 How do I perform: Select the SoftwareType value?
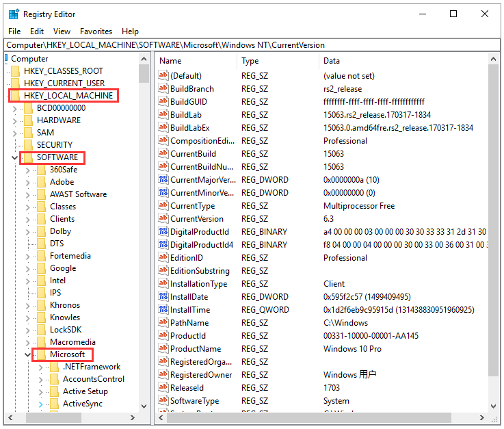coord(194,401)
